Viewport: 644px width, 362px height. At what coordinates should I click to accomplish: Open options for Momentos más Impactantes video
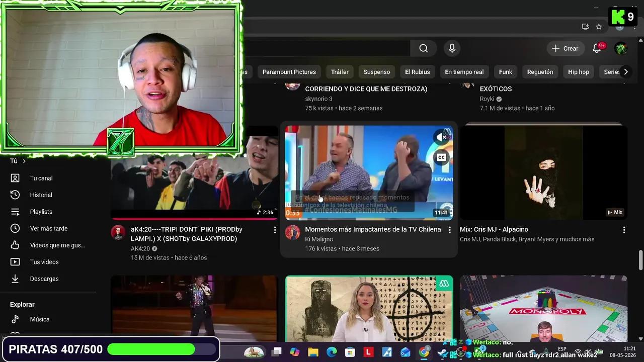click(x=450, y=230)
